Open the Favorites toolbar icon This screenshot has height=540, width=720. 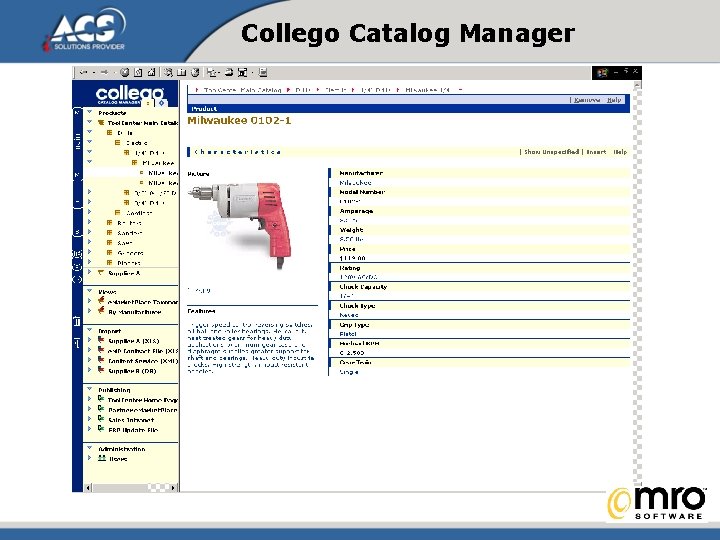click(182, 72)
